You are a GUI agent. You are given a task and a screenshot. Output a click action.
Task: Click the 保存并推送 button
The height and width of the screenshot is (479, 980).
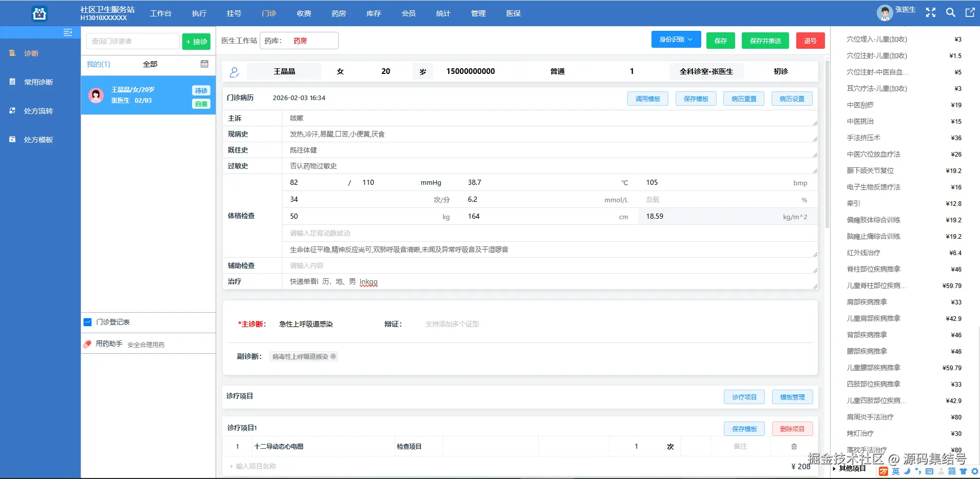pyautogui.click(x=765, y=41)
